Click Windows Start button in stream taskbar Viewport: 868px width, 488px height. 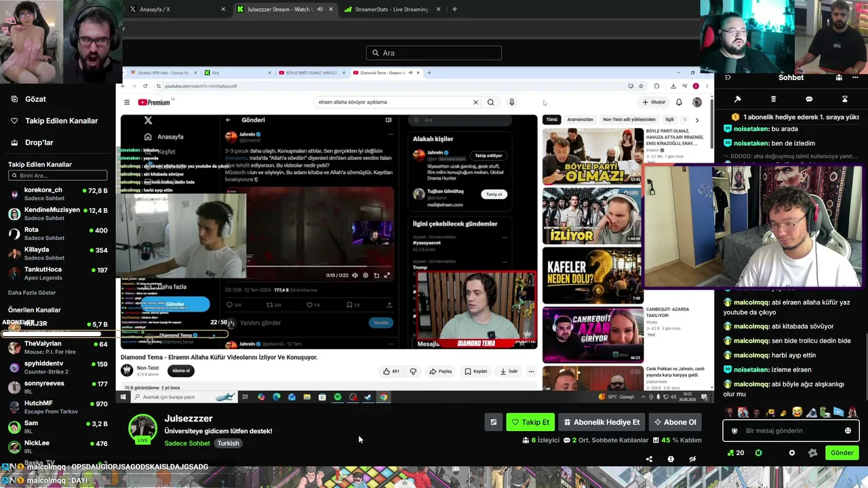123,397
